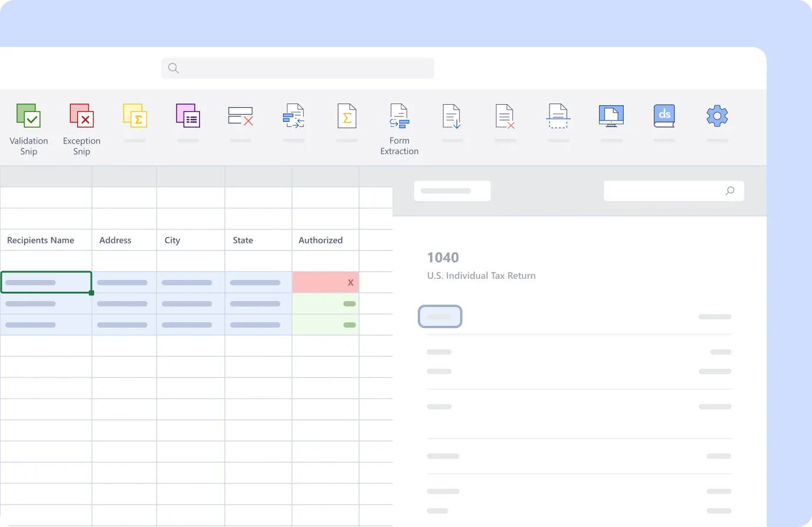Toggle the green Authorized switch, third row
The width and height of the screenshot is (812, 527).
pos(350,324)
